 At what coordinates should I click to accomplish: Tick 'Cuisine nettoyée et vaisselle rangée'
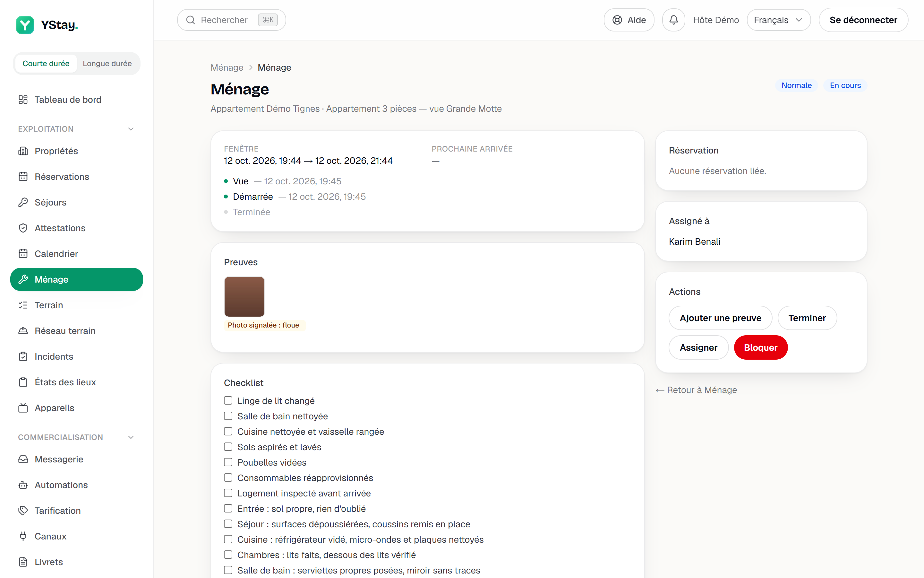point(228,431)
